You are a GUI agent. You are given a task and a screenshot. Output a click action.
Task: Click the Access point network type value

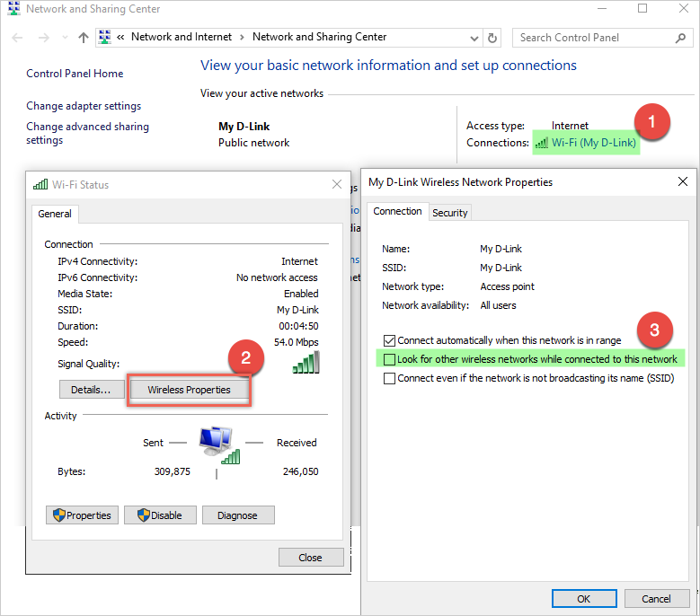click(507, 286)
